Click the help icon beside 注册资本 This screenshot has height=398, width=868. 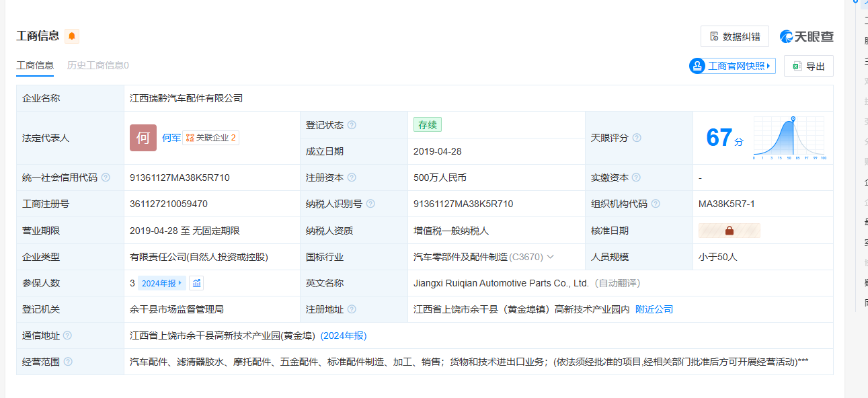coord(352,177)
